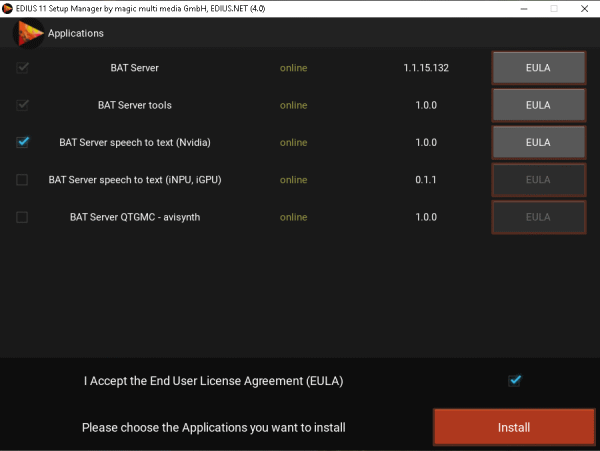This screenshot has height=451, width=600.
Task: Open the EULA for BAT Server
Action: pyautogui.click(x=538, y=68)
